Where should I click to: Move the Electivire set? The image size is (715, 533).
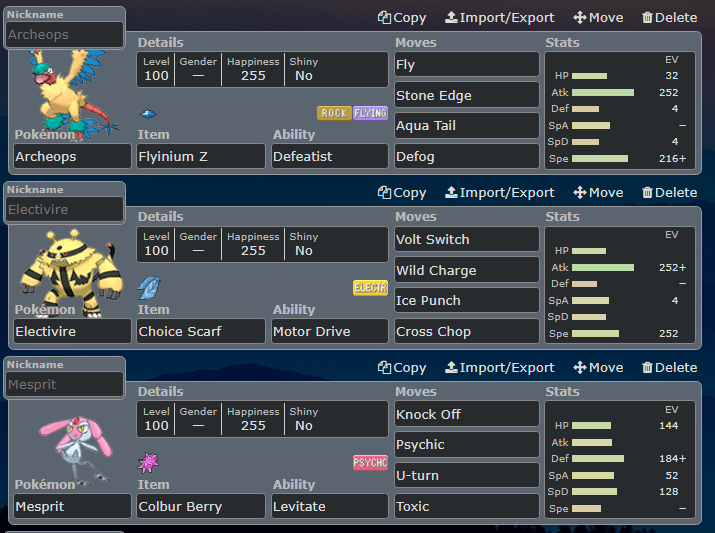[598, 192]
